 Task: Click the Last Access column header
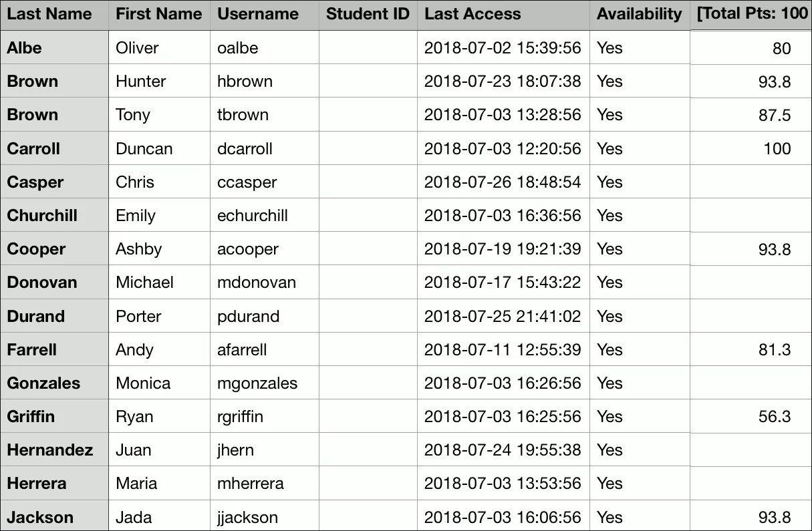[x=472, y=14]
